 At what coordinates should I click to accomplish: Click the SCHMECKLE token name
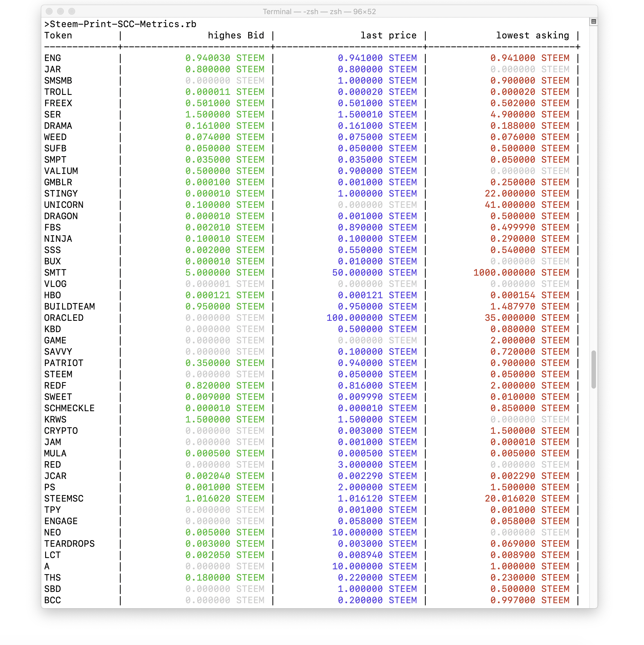pos(69,408)
